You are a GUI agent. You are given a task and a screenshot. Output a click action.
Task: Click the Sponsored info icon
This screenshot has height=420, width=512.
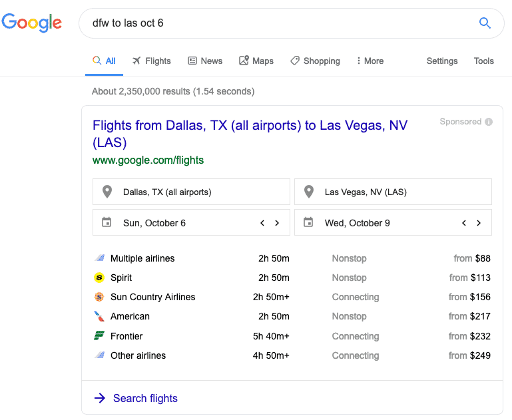point(489,122)
